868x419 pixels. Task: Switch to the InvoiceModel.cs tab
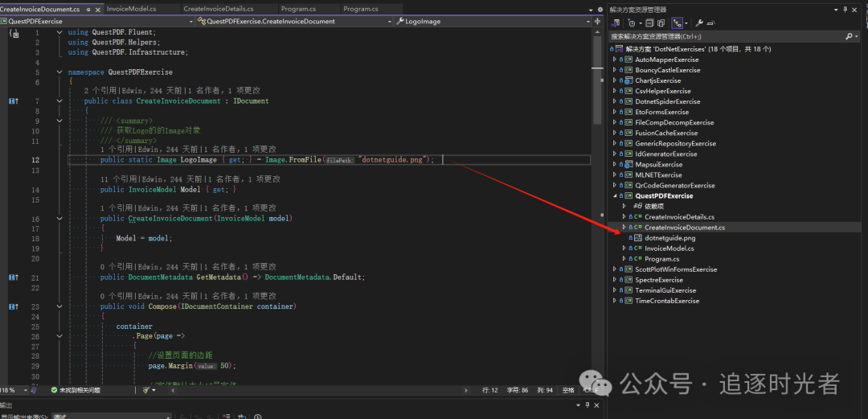132,9
